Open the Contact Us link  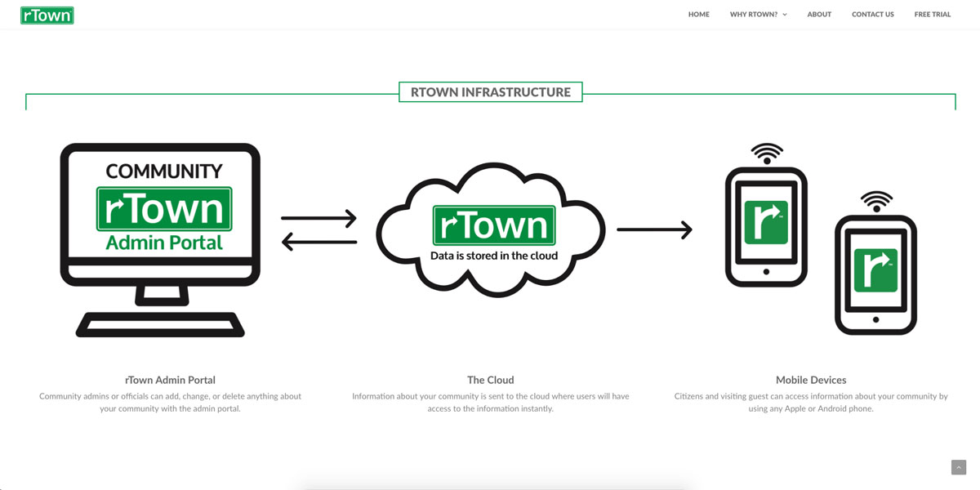tap(872, 15)
